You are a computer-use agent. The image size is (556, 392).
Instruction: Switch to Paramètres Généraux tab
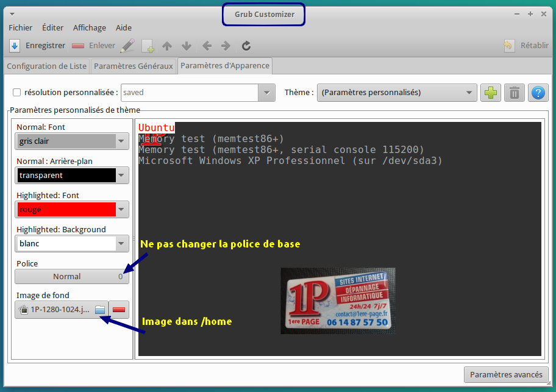pyautogui.click(x=134, y=66)
